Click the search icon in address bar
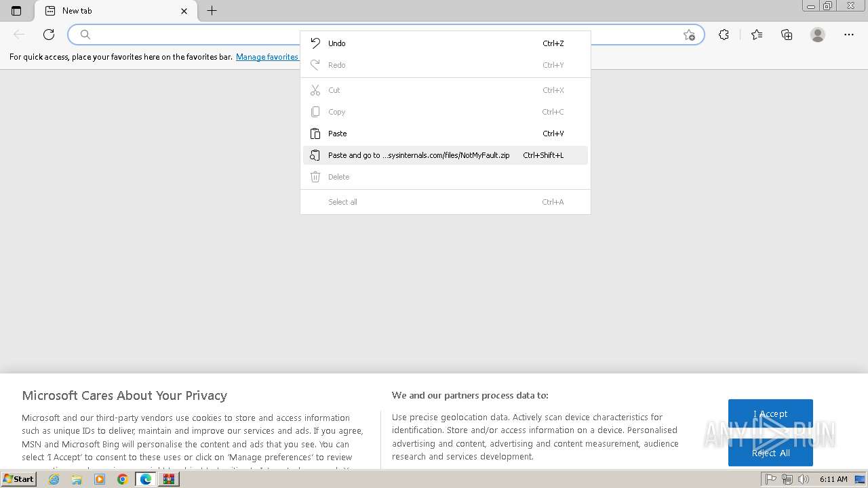Image resolution: width=868 pixels, height=488 pixels. pos(85,35)
